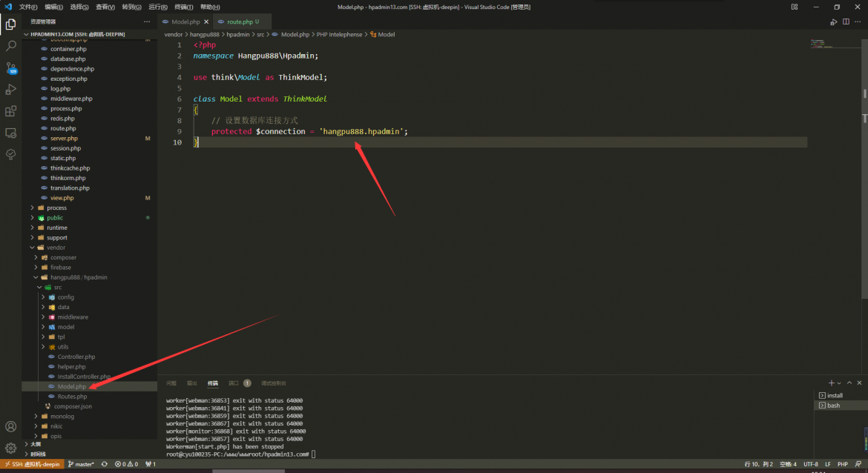
Task: Create a new terminal with plus icon
Action: pos(831,383)
